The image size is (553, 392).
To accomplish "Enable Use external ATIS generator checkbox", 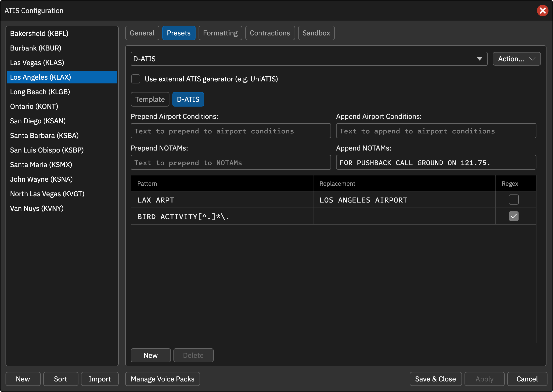I will point(136,79).
